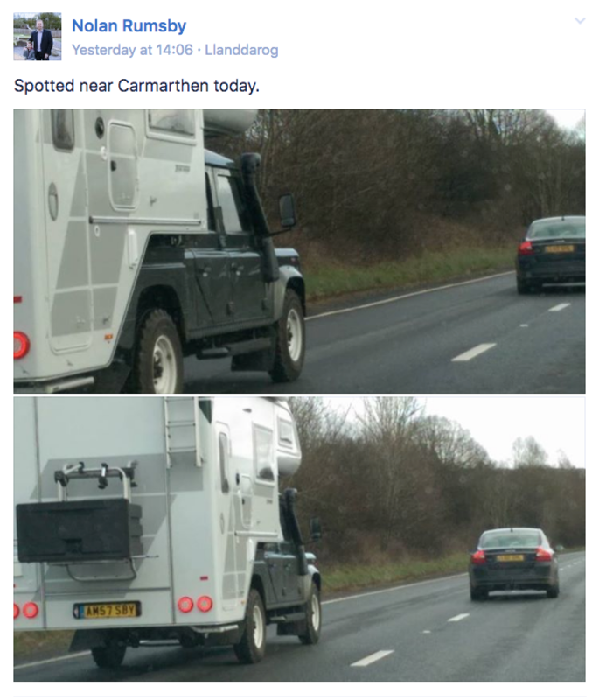
Task: Open the Llanddarog location link
Action: (x=241, y=50)
